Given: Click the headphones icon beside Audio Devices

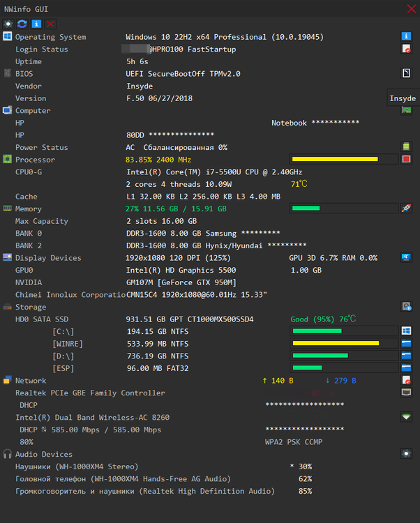Looking at the screenshot, I should click(x=8, y=454).
